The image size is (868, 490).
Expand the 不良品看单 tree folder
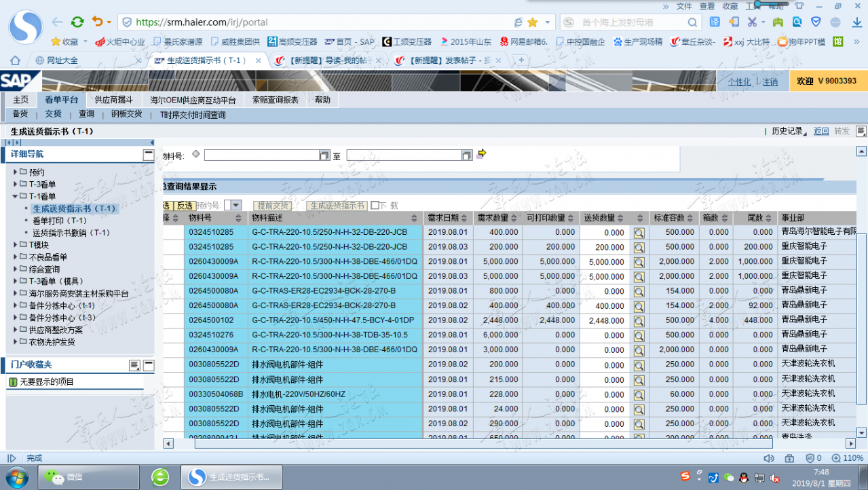(16, 257)
